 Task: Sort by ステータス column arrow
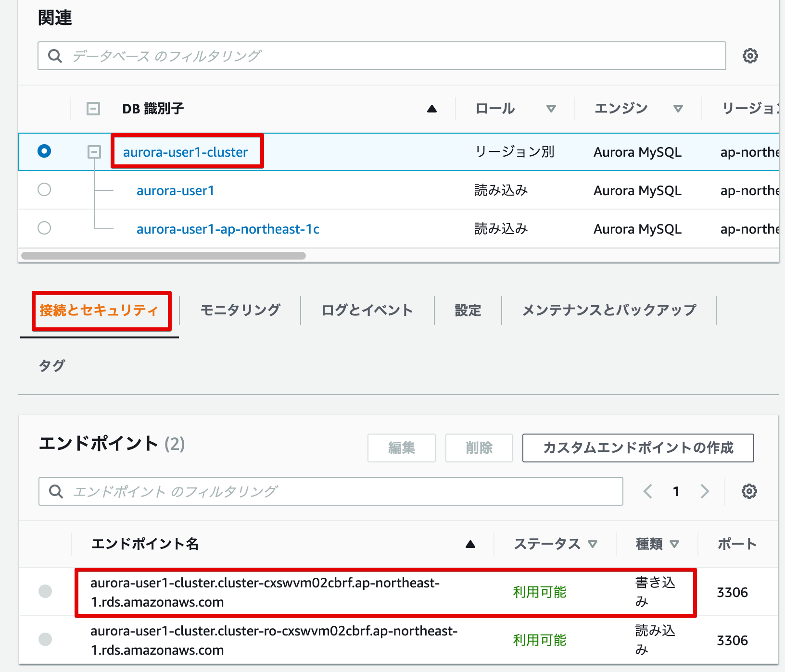tap(593, 544)
